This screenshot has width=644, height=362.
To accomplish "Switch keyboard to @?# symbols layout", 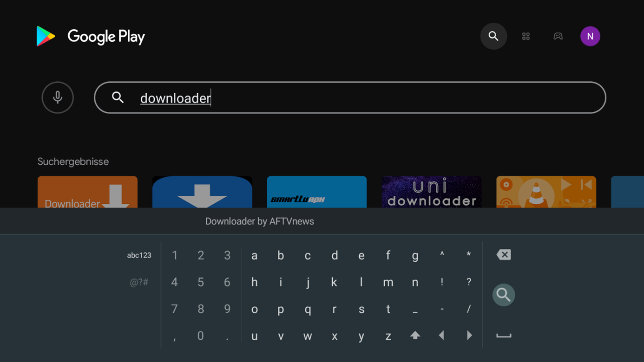I will [x=139, y=282].
